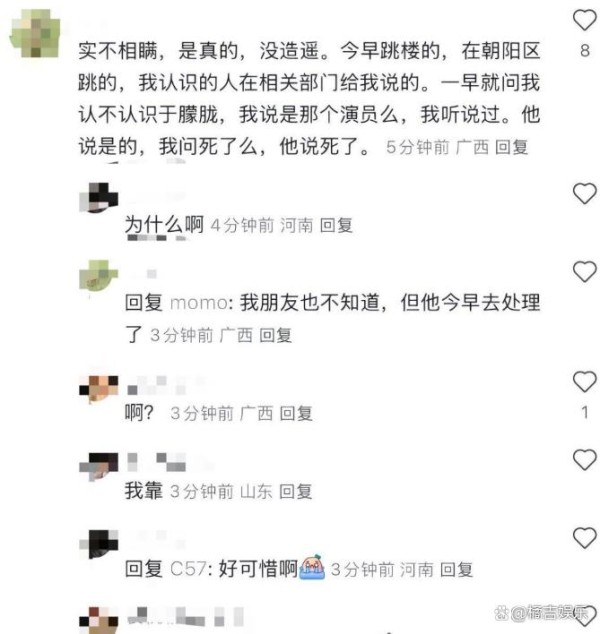
Task: Open avatar of 好可惜啊 commenter
Action: coord(99,544)
